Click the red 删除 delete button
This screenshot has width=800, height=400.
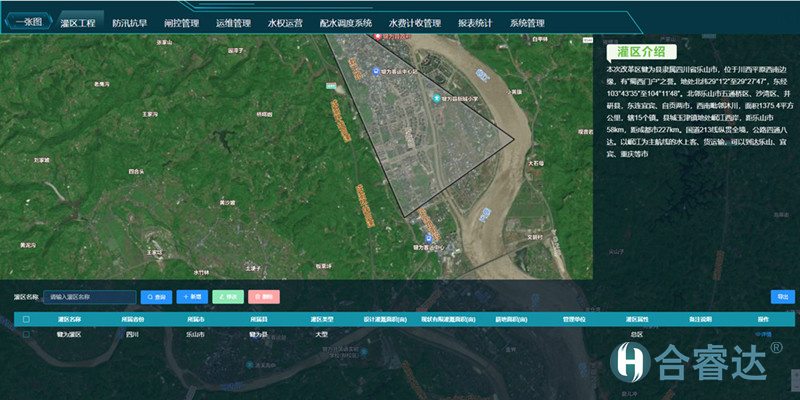point(262,297)
